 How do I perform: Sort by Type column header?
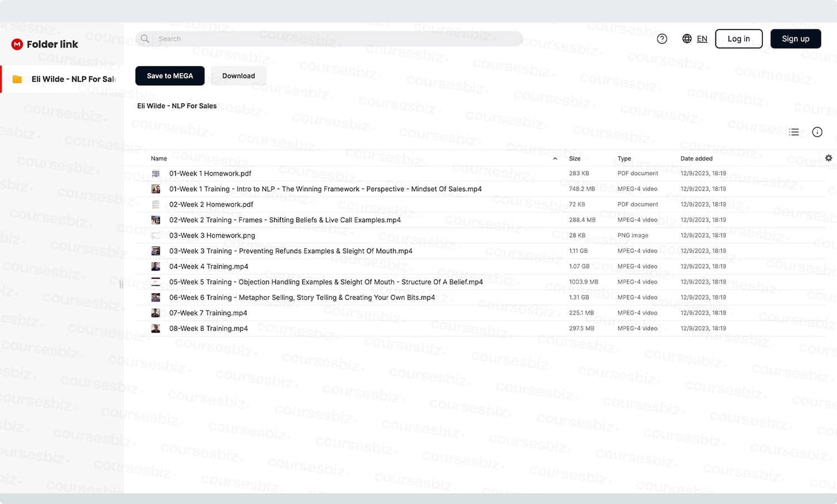(x=624, y=158)
